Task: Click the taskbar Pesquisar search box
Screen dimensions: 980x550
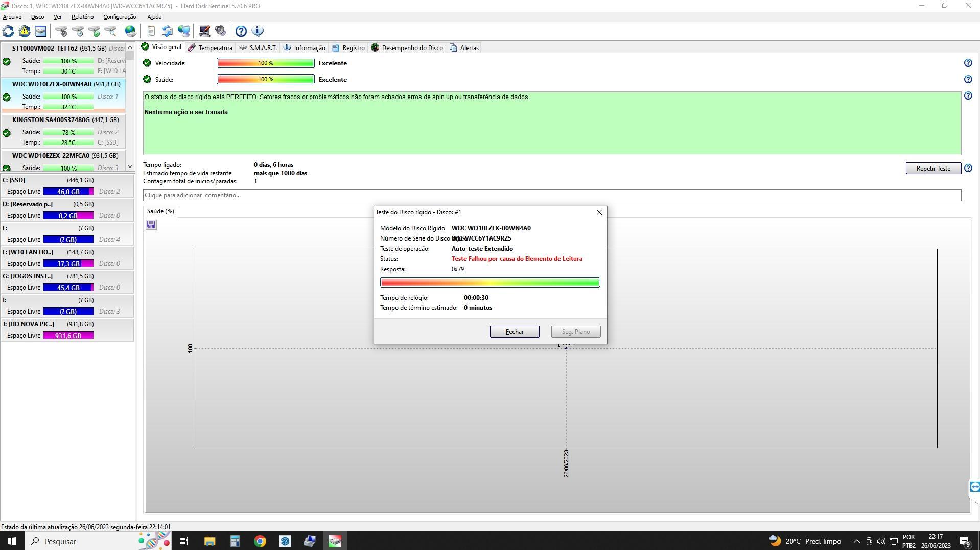Action: point(81,541)
